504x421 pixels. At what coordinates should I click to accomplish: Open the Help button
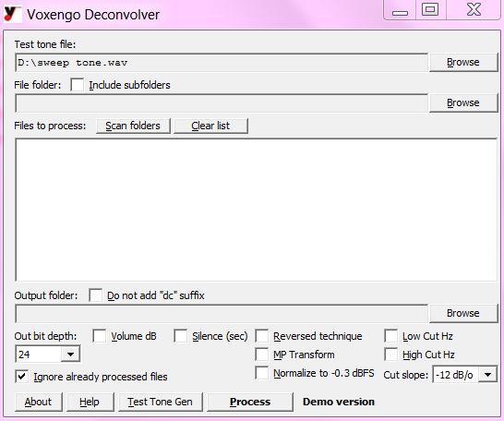(90, 402)
